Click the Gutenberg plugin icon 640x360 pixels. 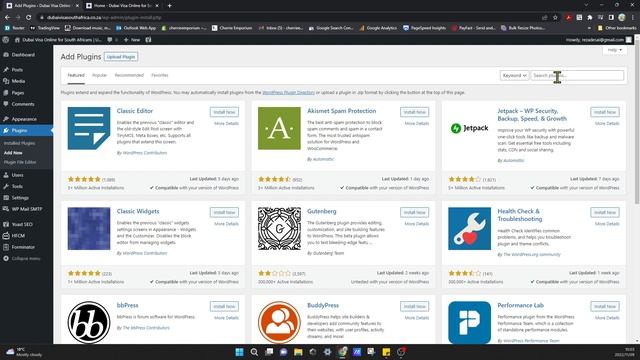click(279, 229)
